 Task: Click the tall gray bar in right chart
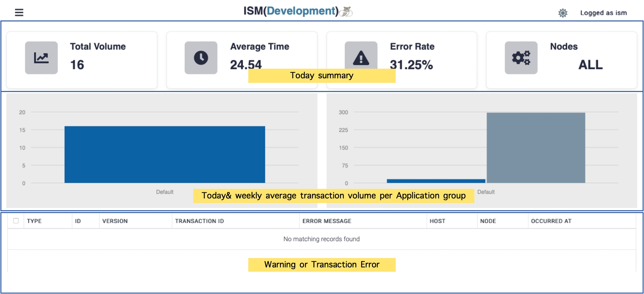click(536, 148)
